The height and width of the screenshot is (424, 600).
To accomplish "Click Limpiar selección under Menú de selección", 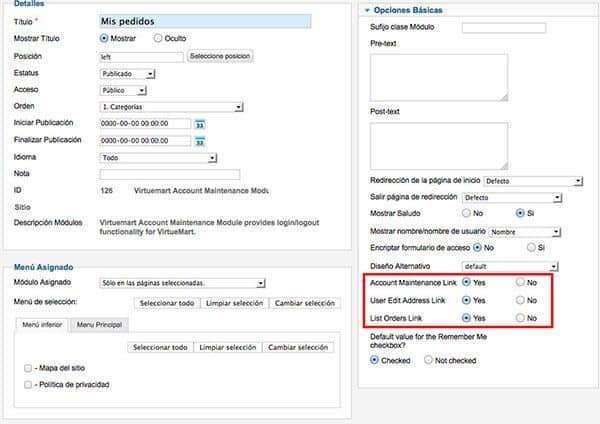I will point(235,303).
